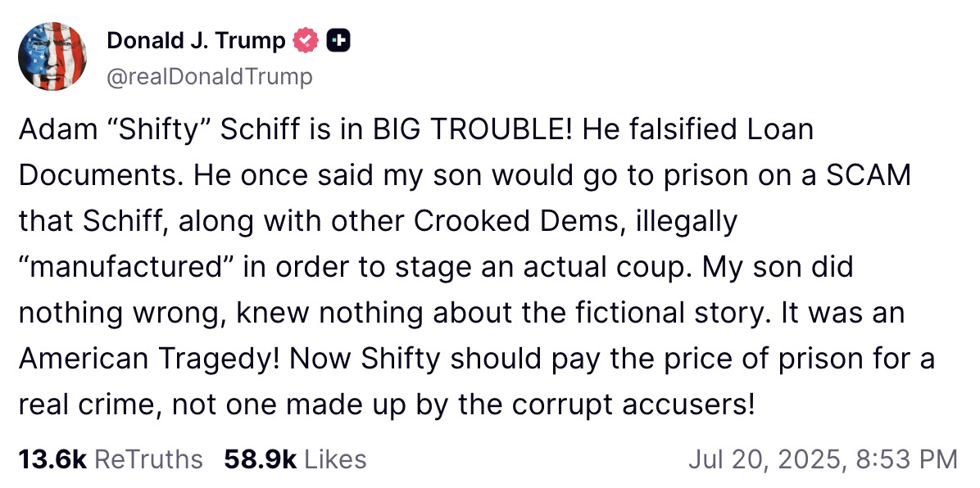View the 58.9k Likes list
The image size is (980, 488).
pos(295,459)
